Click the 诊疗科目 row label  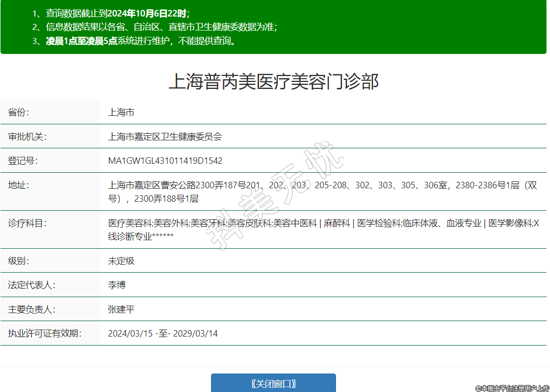(27, 223)
